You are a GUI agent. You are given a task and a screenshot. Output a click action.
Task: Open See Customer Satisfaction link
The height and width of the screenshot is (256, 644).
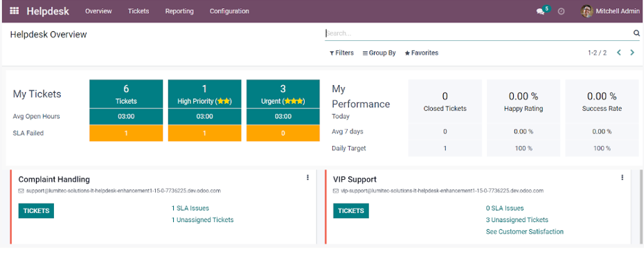pos(524,232)
